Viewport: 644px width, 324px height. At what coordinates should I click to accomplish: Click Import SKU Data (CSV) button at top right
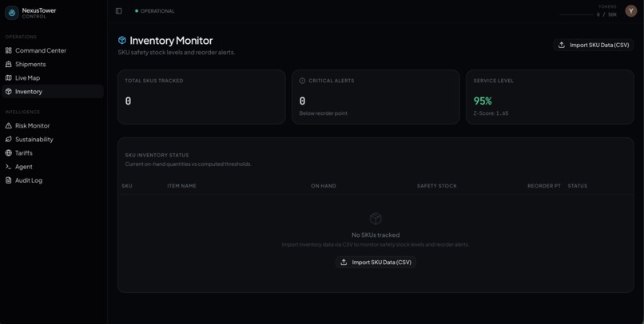[x=594, y=45]
